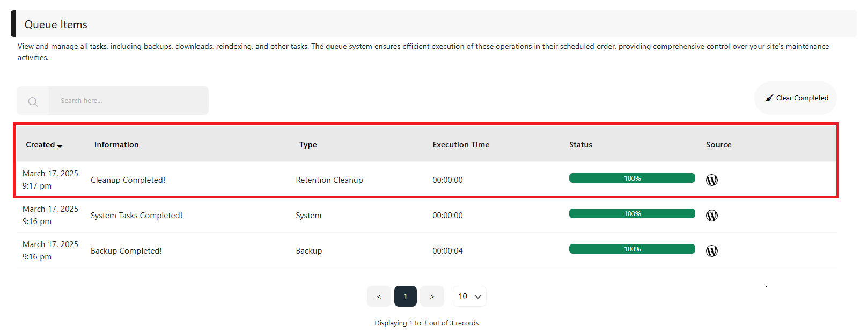Viewport: 868px width, 334px height.
Task: Focus the Search here input field
Action: (129, 101)
